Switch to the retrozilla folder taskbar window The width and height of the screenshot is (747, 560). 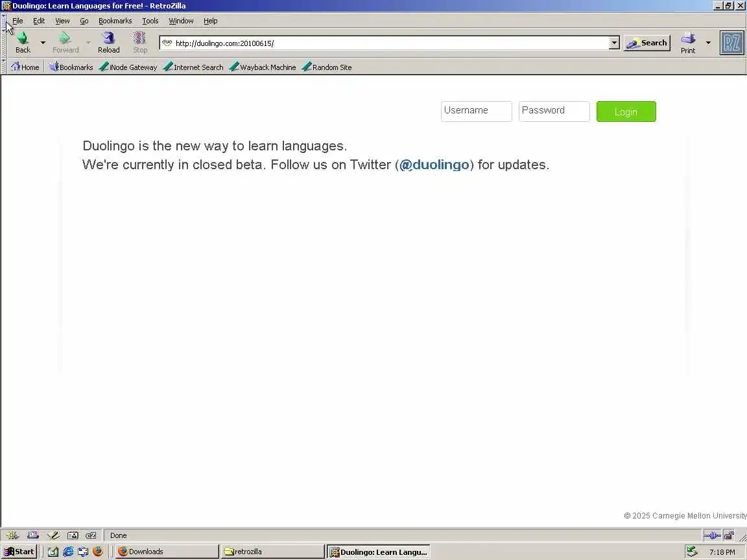(x=272, y=552)
